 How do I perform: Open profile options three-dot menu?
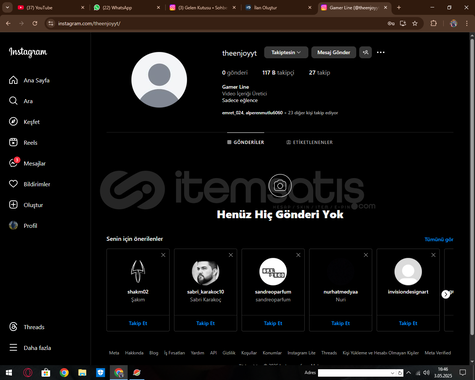point(381,52)
